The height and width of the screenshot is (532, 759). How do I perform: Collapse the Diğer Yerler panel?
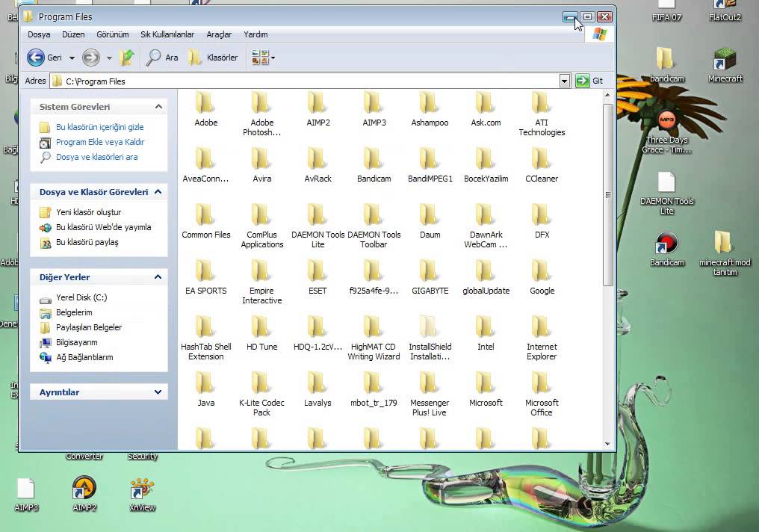(x=158, y=277)
